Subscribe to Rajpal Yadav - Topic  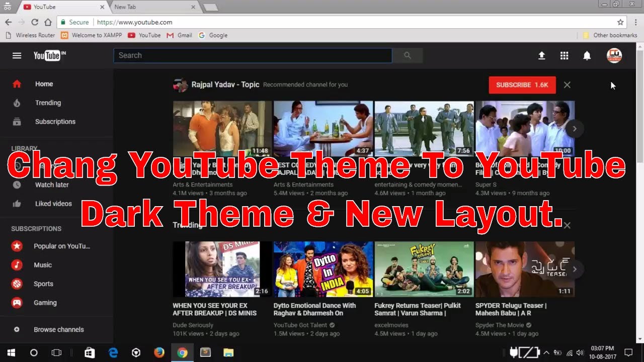[522, 85]
